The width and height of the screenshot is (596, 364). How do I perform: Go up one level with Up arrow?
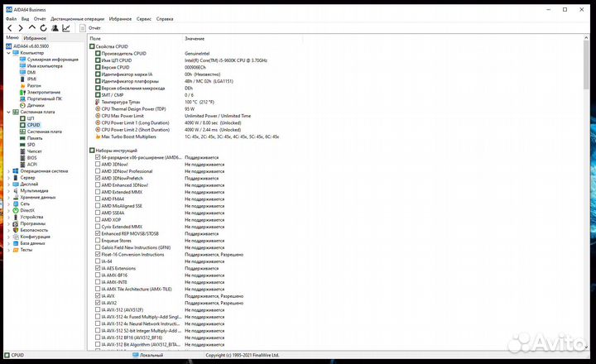point(32,28)
